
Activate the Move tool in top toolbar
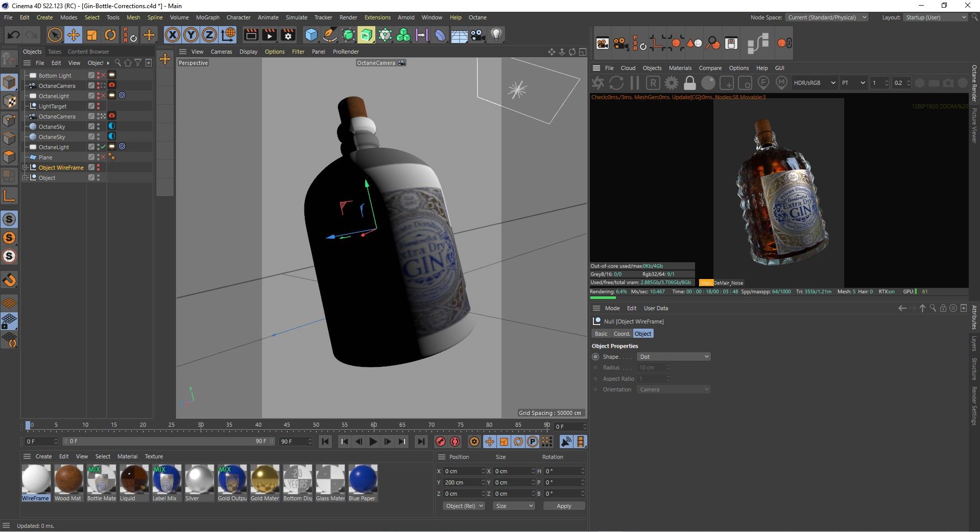(x=73, y=35)
